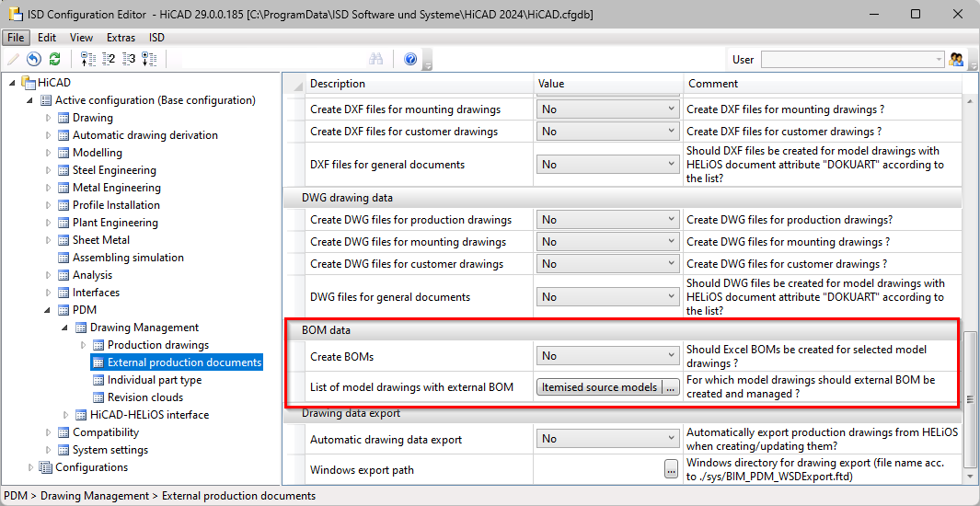
Task: Open the ISD menu
Action: [x=156, y=38]
